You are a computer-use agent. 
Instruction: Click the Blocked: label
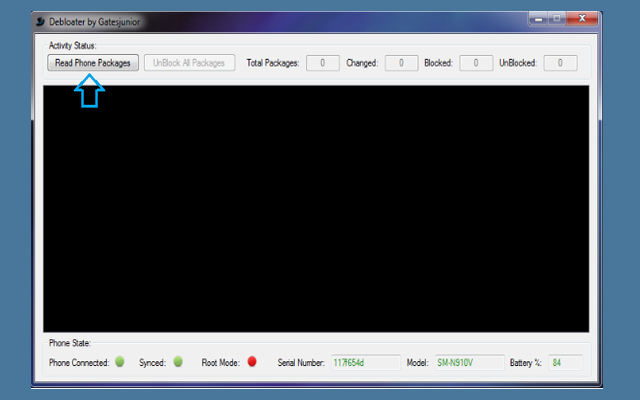click(439, 63)
